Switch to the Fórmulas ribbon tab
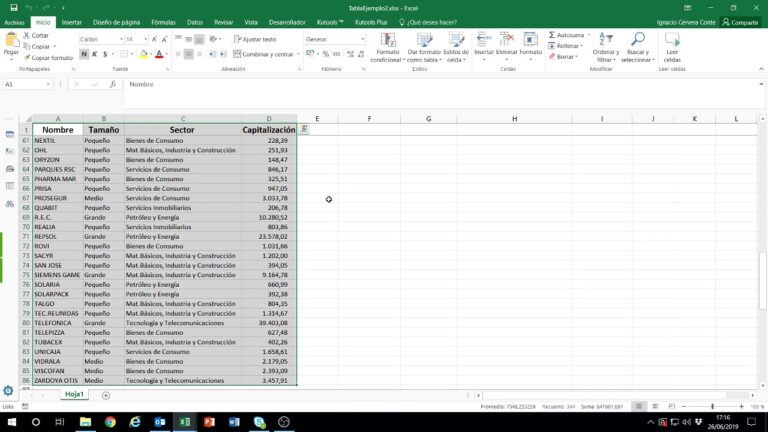This screenshot has width=768, height=432. point(163,21)
